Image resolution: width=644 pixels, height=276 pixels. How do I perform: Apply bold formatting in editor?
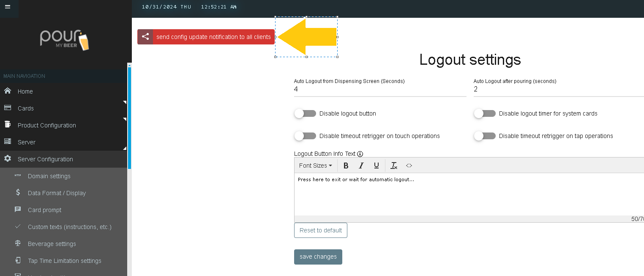click(346, 166)
